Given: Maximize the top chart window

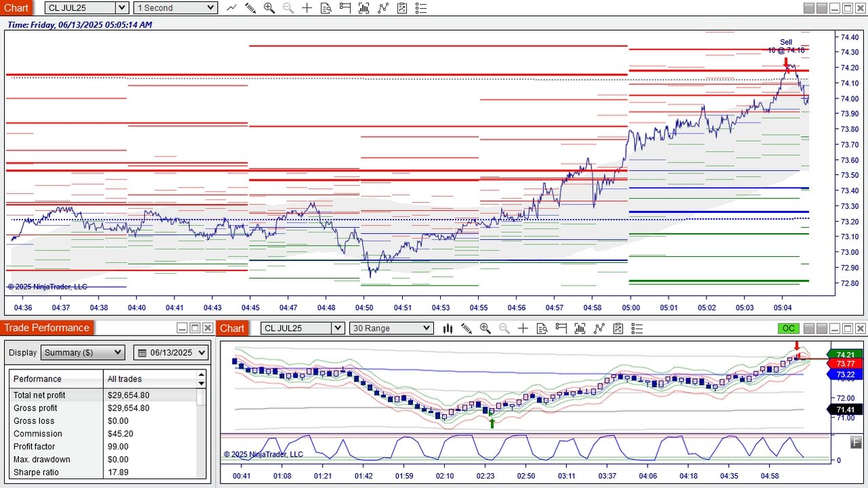Looking at the screenshot, I should pyautogui.click(x=847, y=8).
